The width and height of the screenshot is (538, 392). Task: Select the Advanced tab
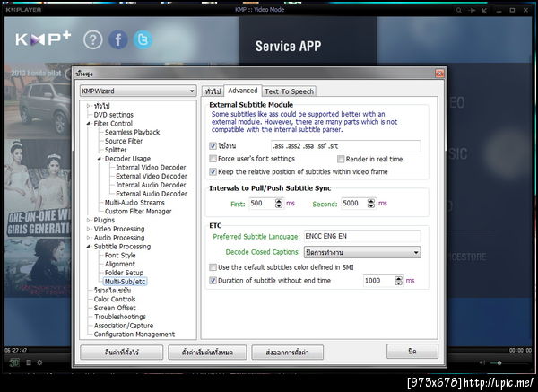tap(243, 91)
